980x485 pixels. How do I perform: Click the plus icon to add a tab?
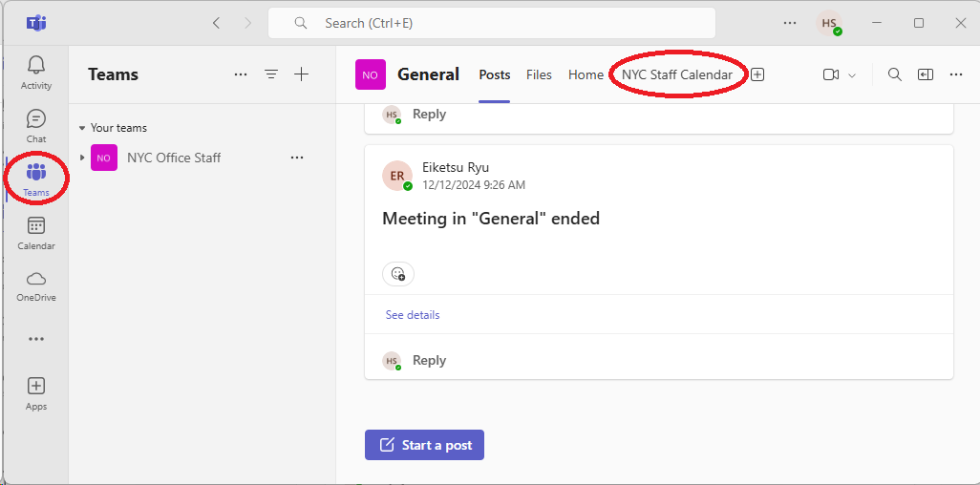(x=757, y=74)
